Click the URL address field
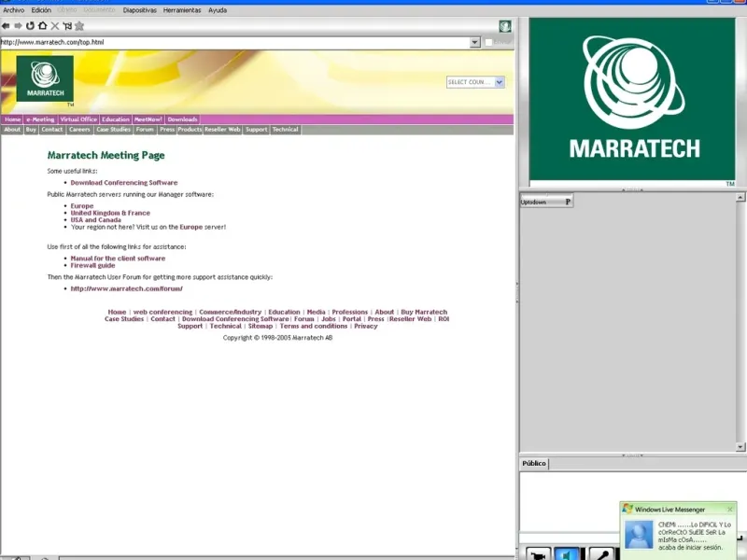747x560 pixels. pyautogui.click(x=235, y=42)
